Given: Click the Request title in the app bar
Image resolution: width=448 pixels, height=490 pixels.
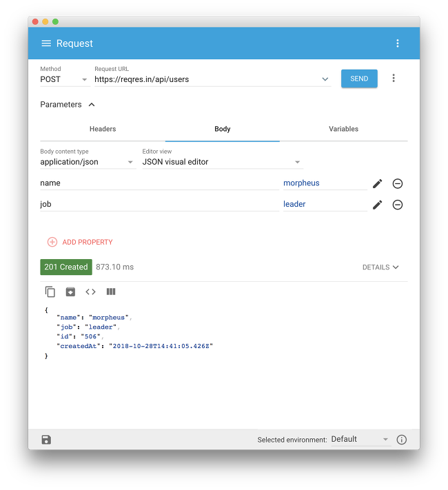Looking at the screenshot, I should coord(74,43).
